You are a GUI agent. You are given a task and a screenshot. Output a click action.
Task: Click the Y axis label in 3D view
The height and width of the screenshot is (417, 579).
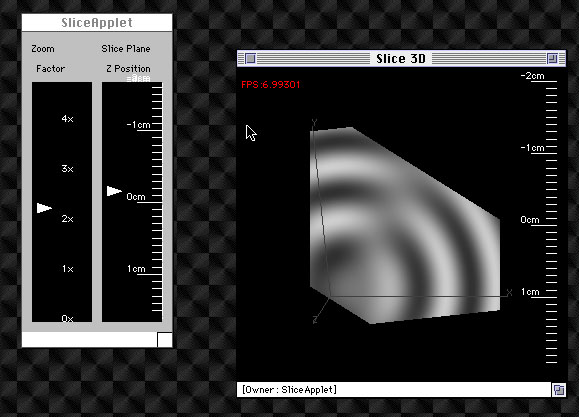click(x=314, y=122)
